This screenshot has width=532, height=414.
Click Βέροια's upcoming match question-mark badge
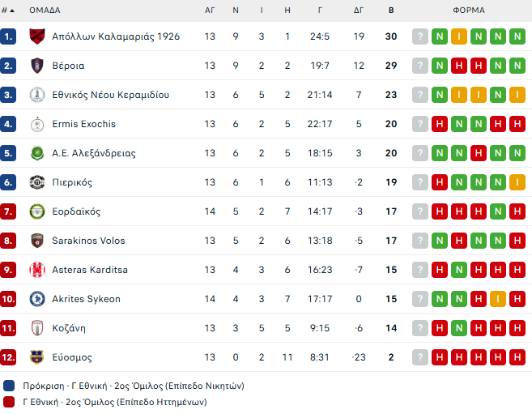click(x=419, y=66)
